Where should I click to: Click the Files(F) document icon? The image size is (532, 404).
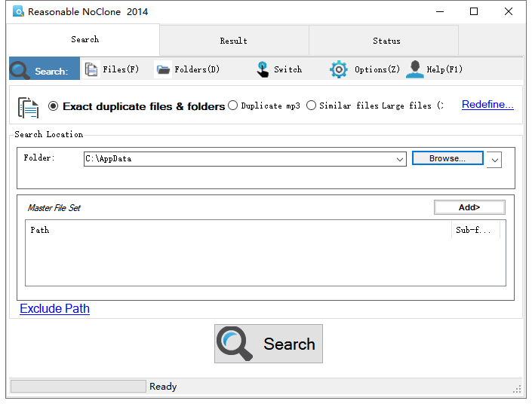pos(91,69)
